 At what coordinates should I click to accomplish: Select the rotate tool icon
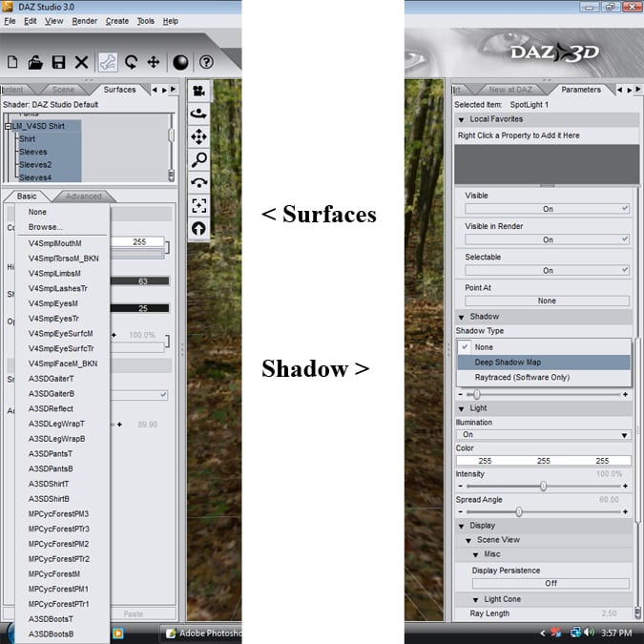[x=131, y=62]
